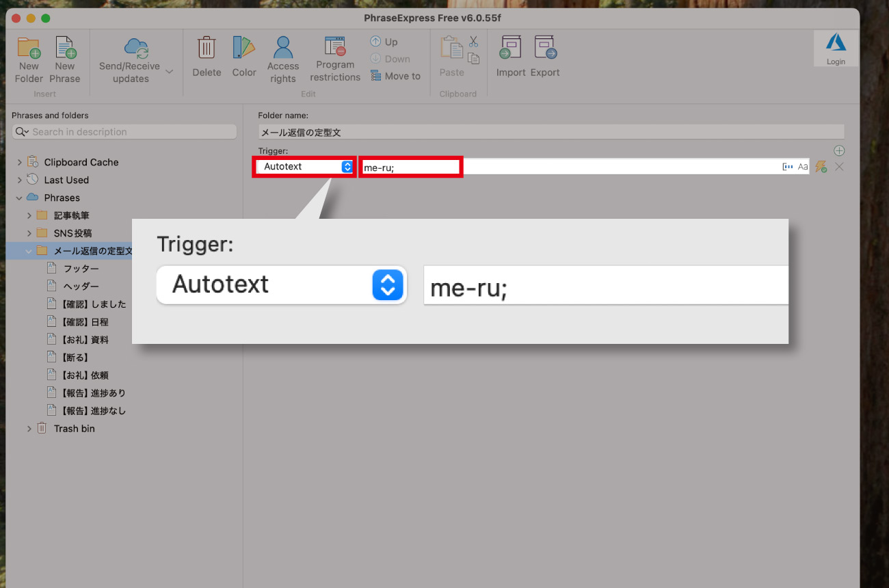Expand the SNS投稿 folder
This screenshot has width=889, height=588.
pyautogui.click(x=29, y=233)
